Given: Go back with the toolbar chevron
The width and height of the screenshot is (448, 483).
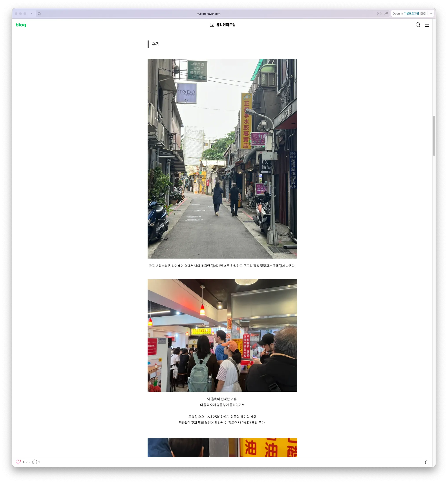Looking at the screenshot, I should 32,14.
